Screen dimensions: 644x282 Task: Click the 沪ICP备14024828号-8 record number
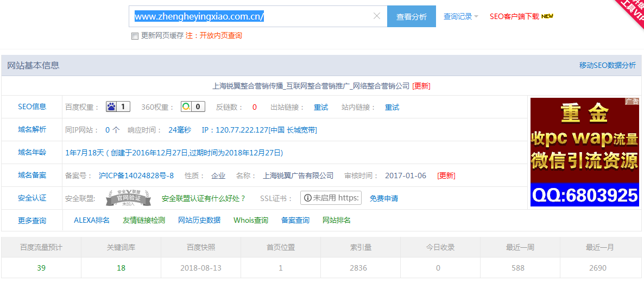[136, 176]
